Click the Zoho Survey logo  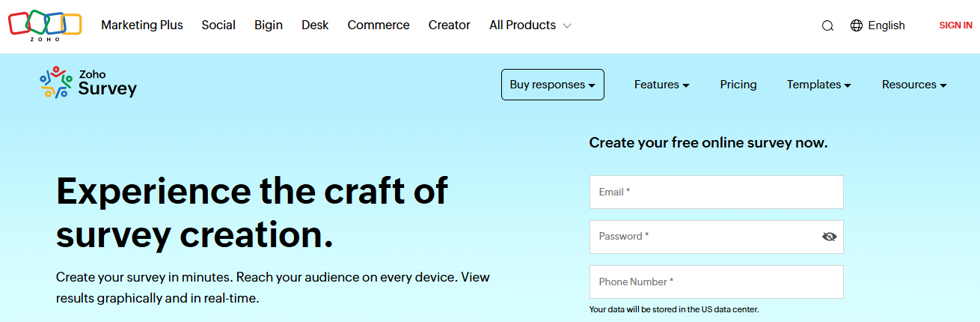88,83
